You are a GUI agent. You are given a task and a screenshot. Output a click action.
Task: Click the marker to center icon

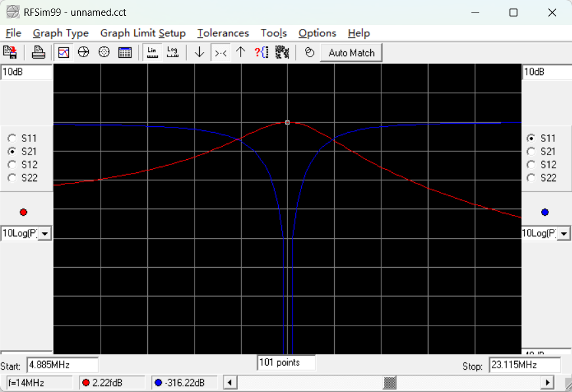coord(221,53)
